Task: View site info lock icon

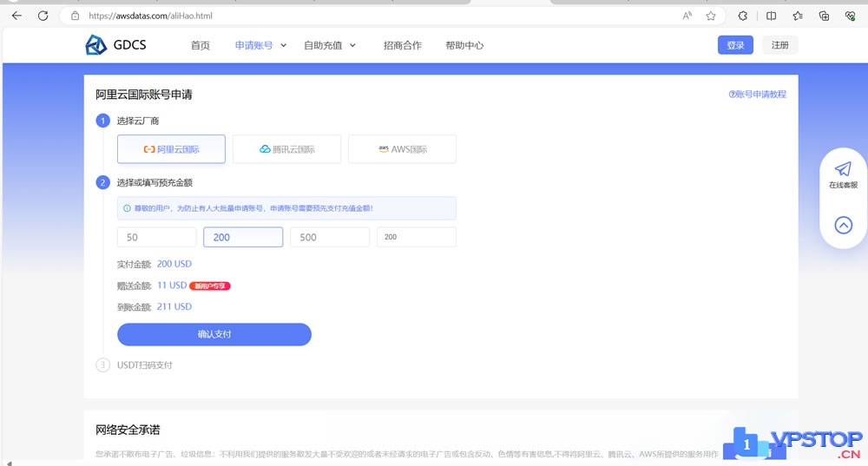Action: 76,16
